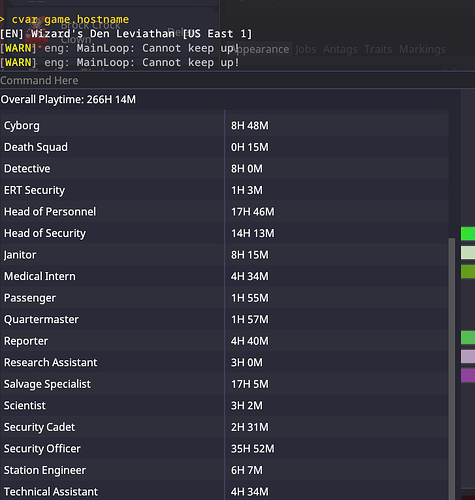Select the light purple color swatch
475x500 pixels.
pos(468,357)
